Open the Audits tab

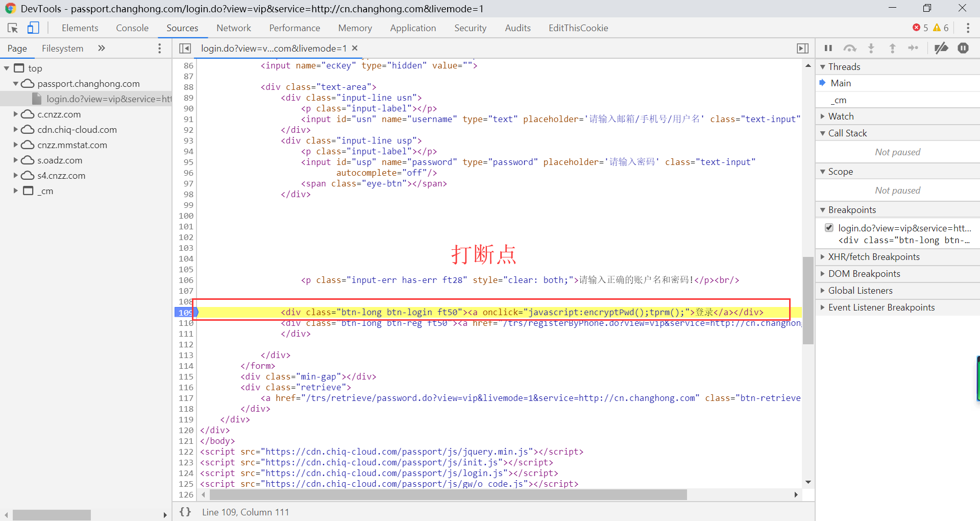tap(518, 28)
